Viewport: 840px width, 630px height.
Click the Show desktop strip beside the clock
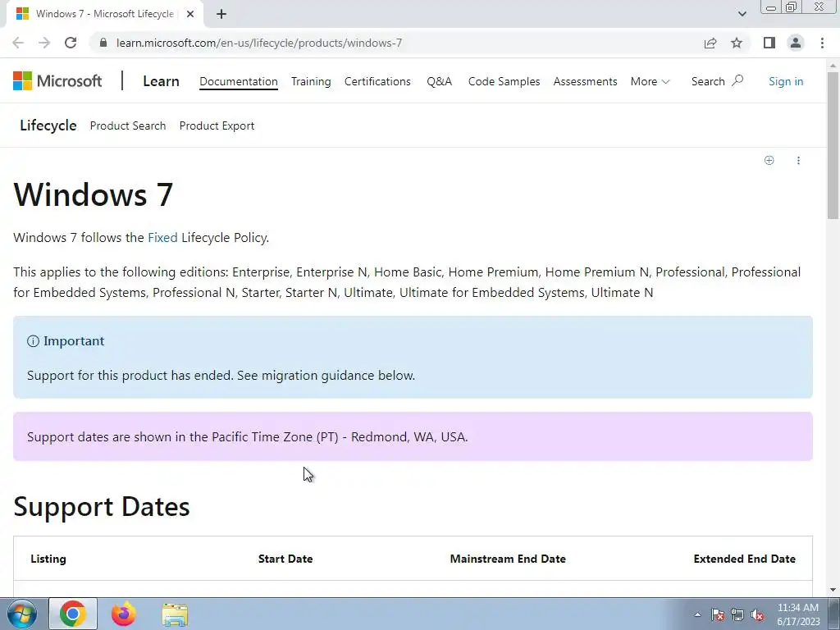tap(833, 614)
